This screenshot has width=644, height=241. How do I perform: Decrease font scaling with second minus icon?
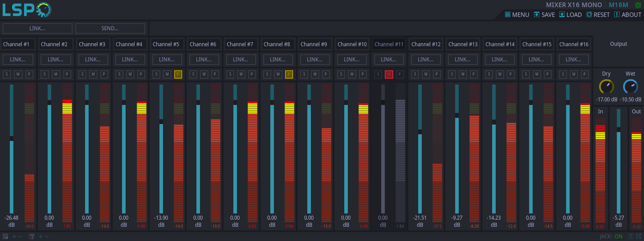pyautogui.click(x=46, y=237)
